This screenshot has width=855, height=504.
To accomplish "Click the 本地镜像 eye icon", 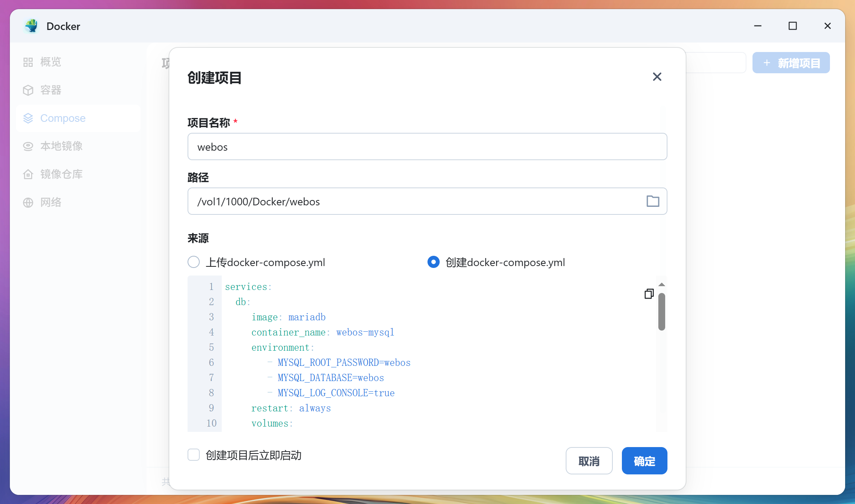I will point(28,146).
